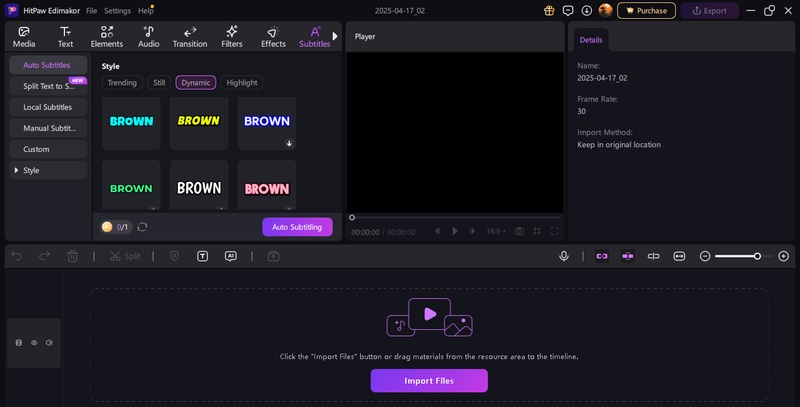This screenshot has width=800, height=407.
Task: Toggle track visibility eye icon
Action: point(34,343)
